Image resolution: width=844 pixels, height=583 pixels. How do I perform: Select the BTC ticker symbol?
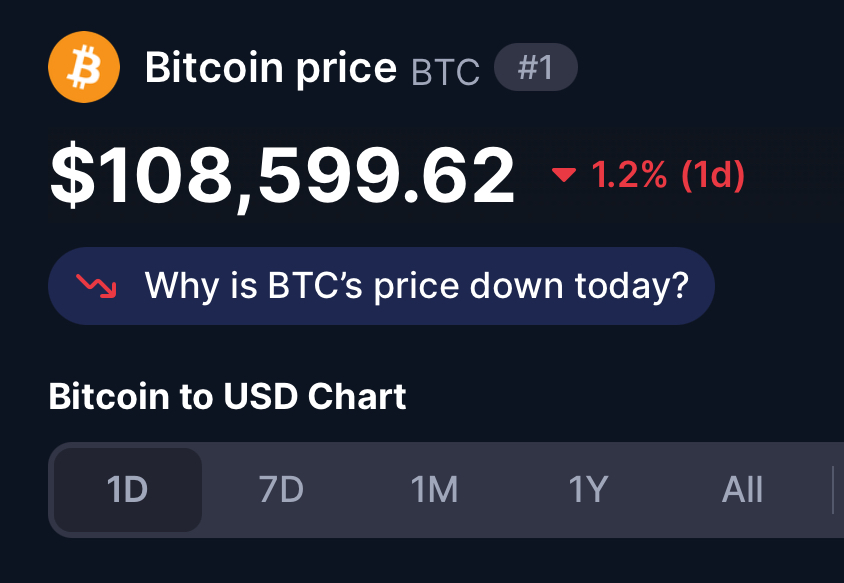click(x=445, y=72)
